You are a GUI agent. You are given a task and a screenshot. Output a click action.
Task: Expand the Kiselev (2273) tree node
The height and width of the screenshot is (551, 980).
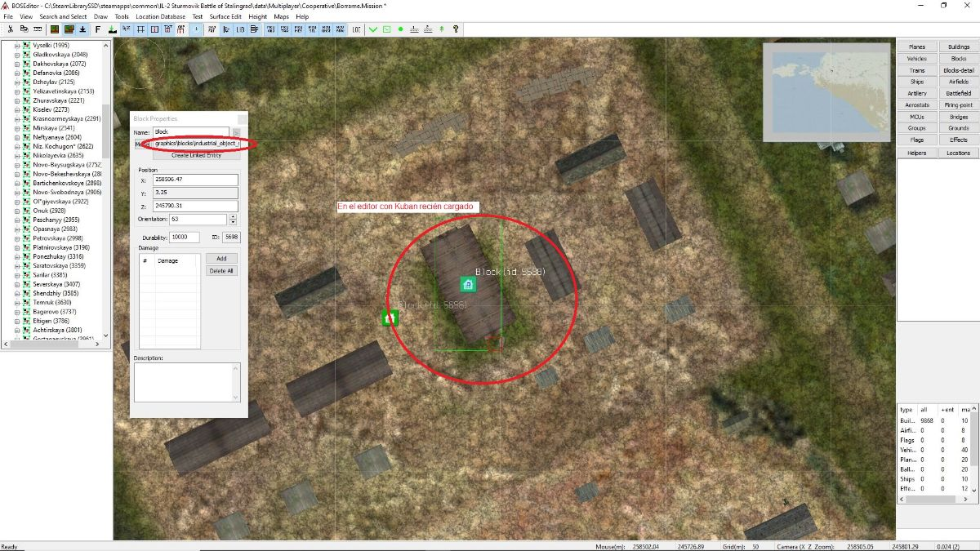[18, 109]
